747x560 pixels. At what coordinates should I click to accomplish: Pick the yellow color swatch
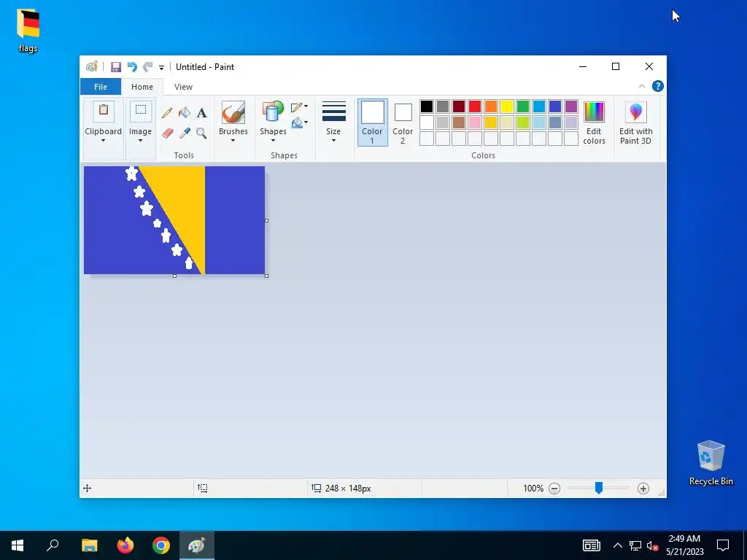[507, 106]
